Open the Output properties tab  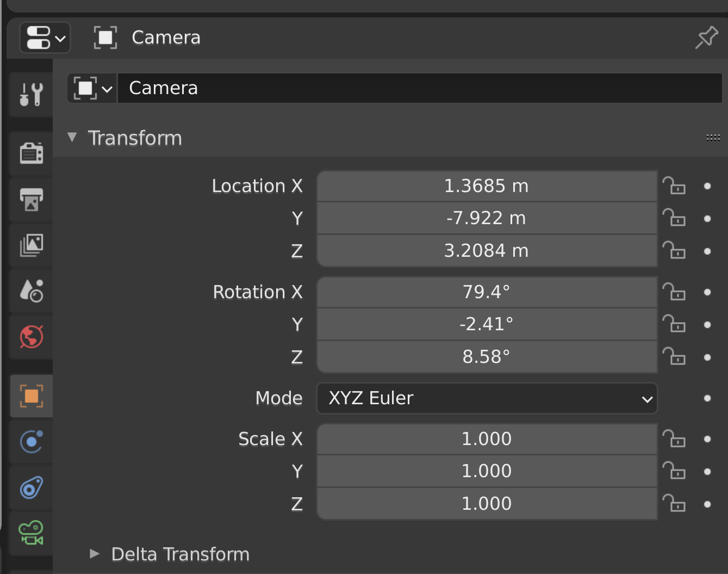pos(32,199)
